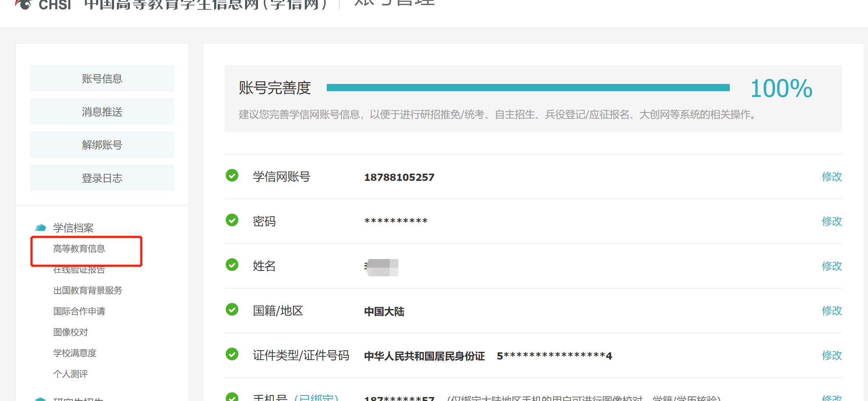Click the account number 18788105257
868x401 pixels.
[x=399, y=177]
